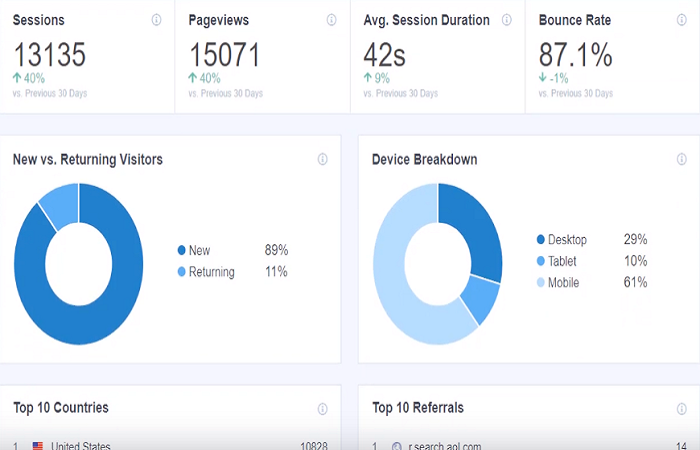Click the United States country row label
The width and height of the screenshot is (700, 450).
pyautogui.click(x=81, y=446)
